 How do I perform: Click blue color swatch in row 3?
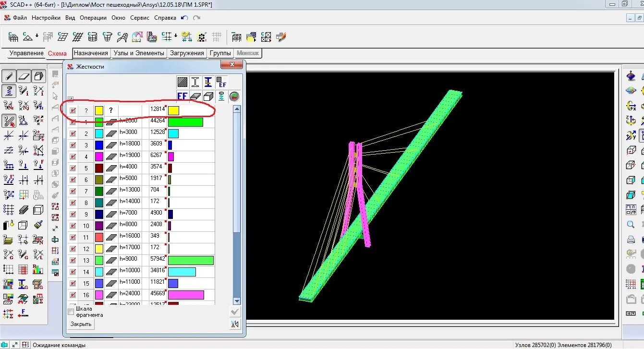[99, 145]
